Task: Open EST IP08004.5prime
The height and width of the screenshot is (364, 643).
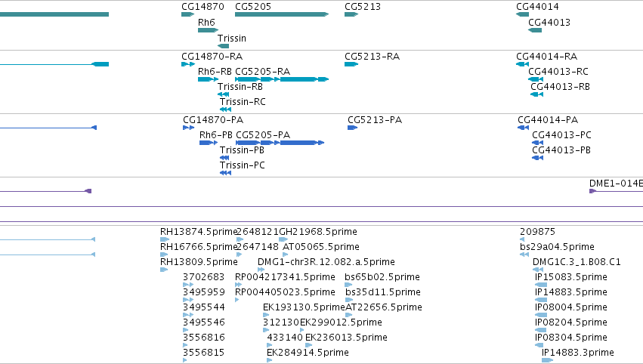Action: pos(570,308)
